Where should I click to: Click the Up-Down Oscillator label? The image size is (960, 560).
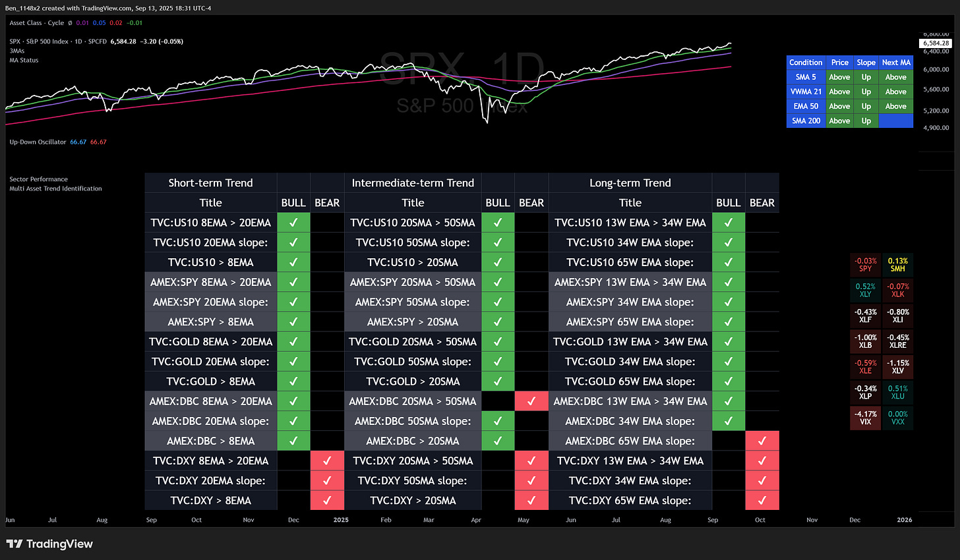point(38,142)
